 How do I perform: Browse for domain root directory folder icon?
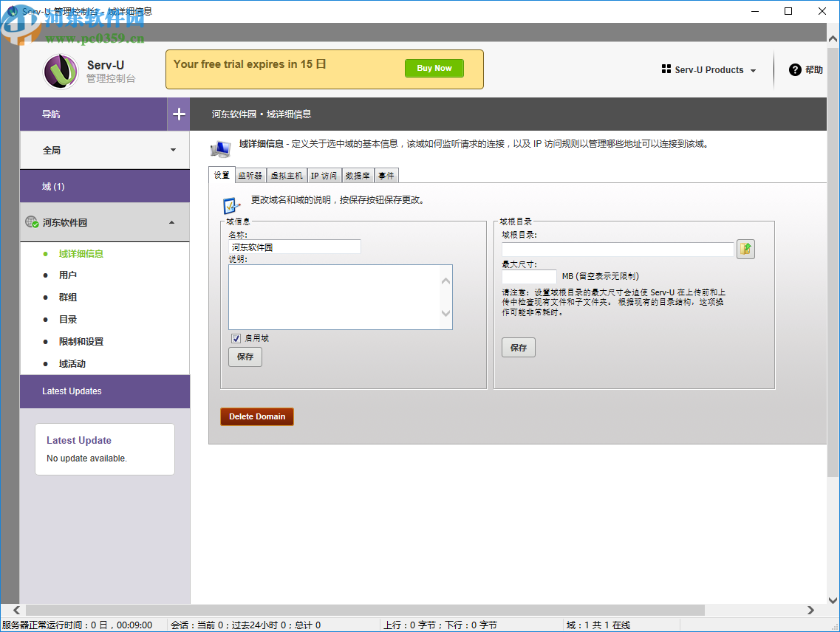click(x=745, y=249)
